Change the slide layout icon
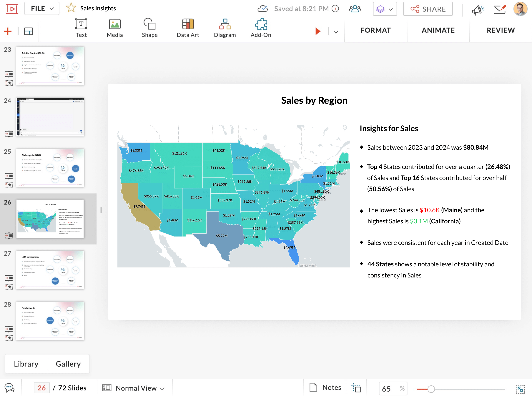Viewport: 532px width, 396px height. click(29, 31)
